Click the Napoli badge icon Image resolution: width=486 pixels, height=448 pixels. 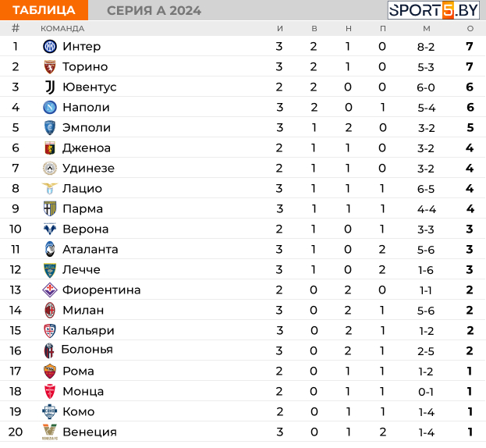pyautogui.click(x=50, y=107)
